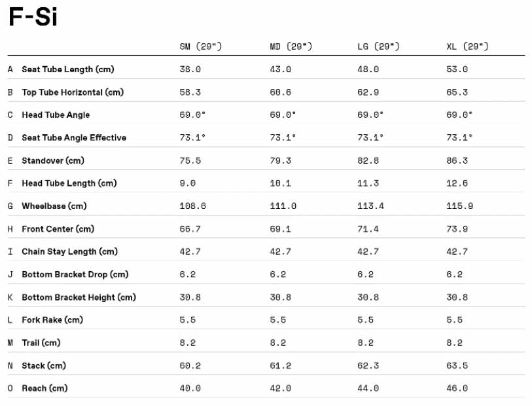Click the LG (29") column header
532x406 pixels.
(378, 46)
